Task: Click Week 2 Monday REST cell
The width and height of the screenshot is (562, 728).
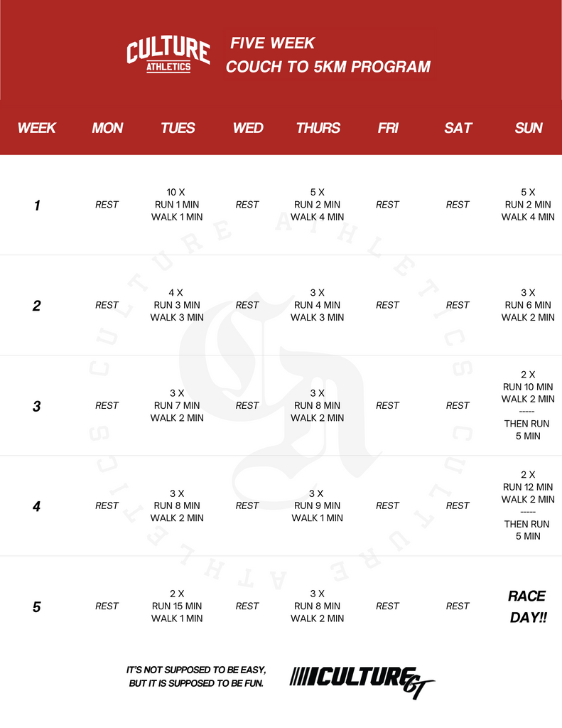Action: coord(107,305)
